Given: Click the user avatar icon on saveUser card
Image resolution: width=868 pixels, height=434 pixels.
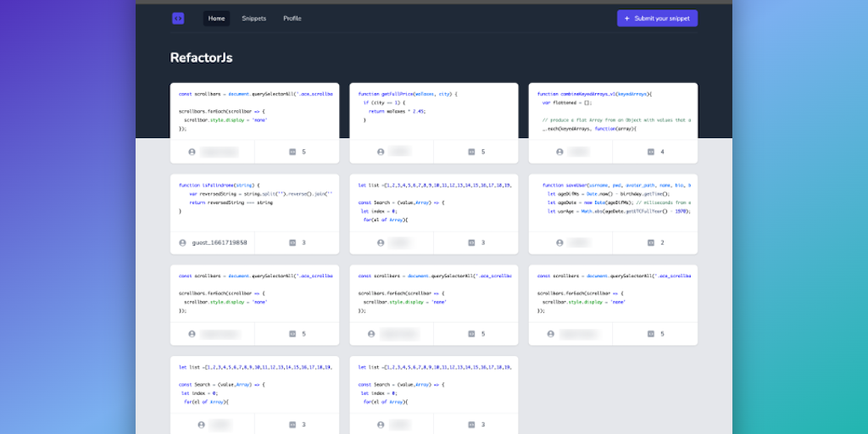Looking at the screenshot, I should coord(559,242).
